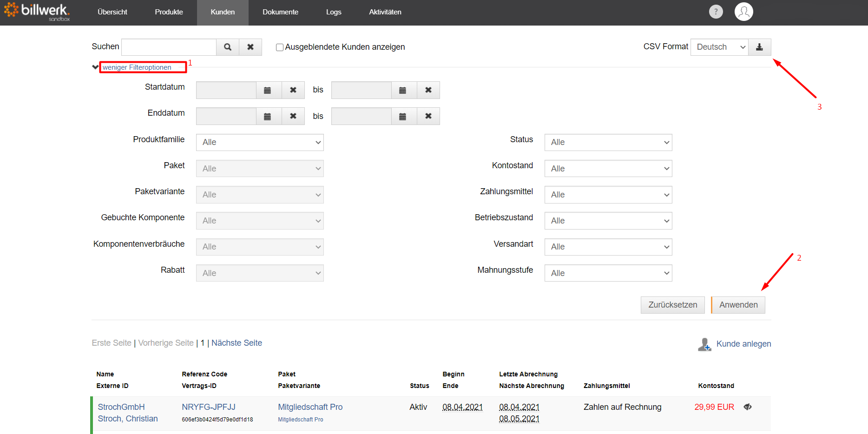Open contract NRYFG-JPFJJ link

tap(209, 407)
